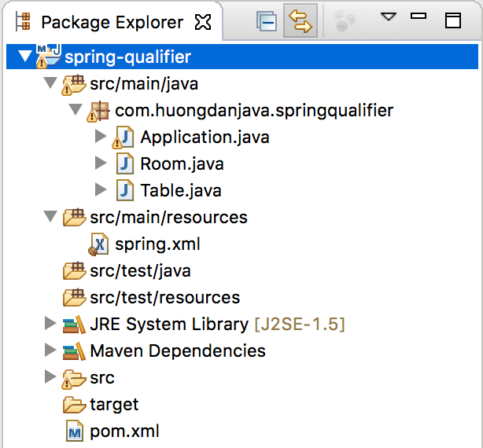Expand Maven Dependencies node
The height and width of the screenshot is (448, 483).
pos(50,350)
